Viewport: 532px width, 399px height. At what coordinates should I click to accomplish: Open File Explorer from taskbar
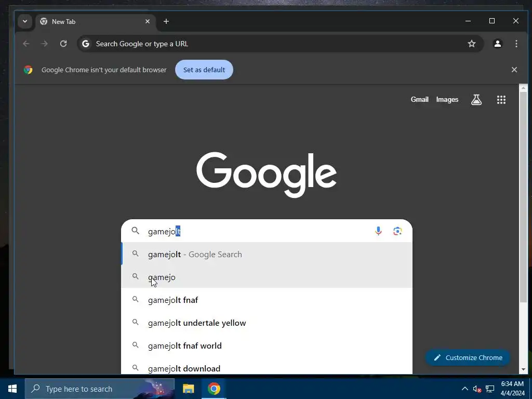point(188,389)
